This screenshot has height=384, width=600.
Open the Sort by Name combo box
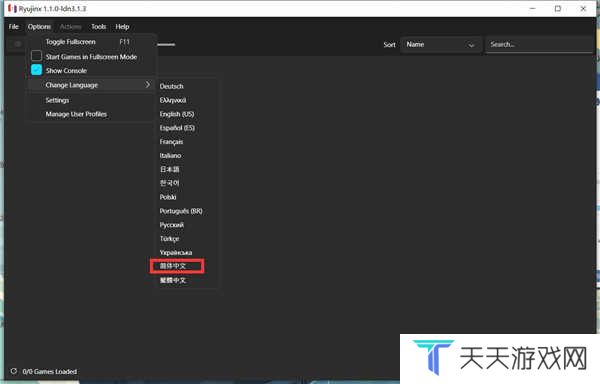(441, 44)
